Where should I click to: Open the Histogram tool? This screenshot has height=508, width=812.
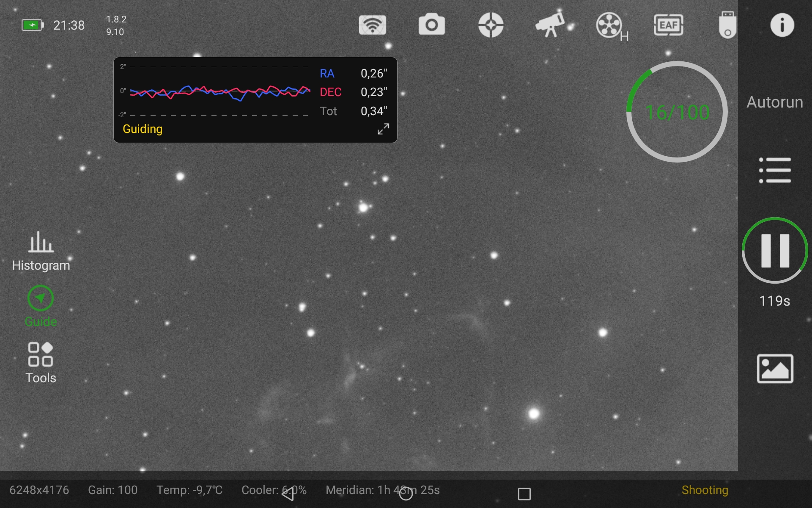click(x=41, y=251)
